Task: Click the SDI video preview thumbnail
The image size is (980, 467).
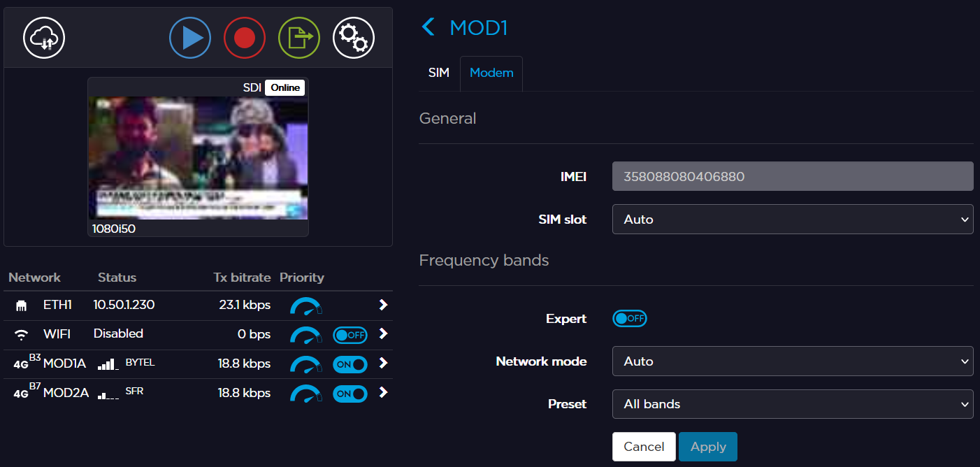Action: [198, 157]
